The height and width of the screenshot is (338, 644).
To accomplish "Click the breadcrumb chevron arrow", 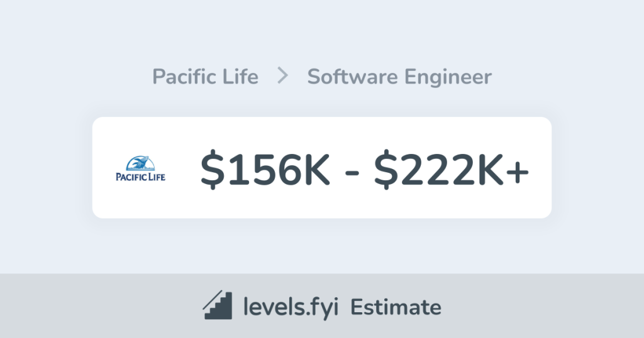I will (x=283, y=77).
